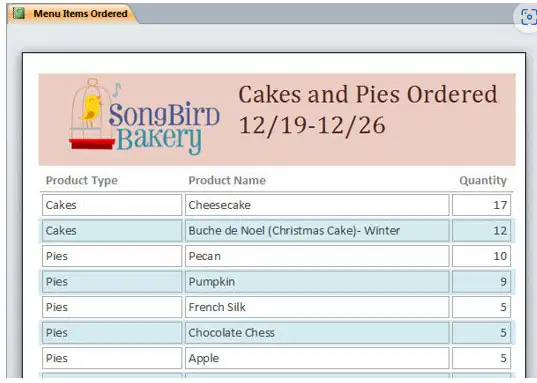Select the Chocolate Chess product field
Screen dimensions: 537x383
point(317,333)
